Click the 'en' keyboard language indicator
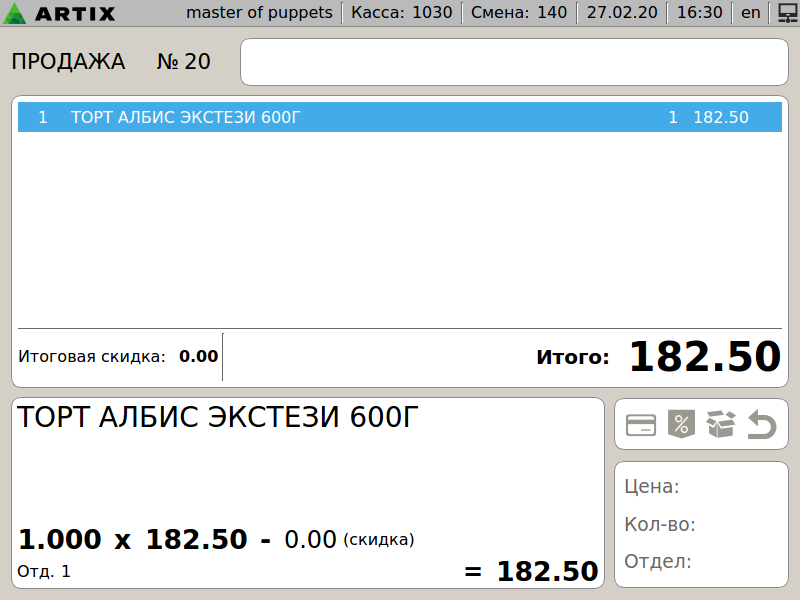The image size is (800, 600). pos(750,13)
